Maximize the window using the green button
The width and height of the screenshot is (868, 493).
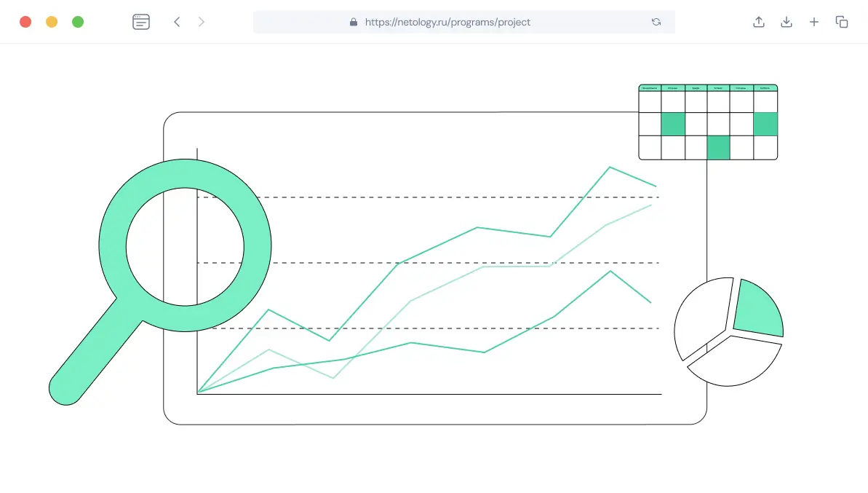click(x=78, y=22)
